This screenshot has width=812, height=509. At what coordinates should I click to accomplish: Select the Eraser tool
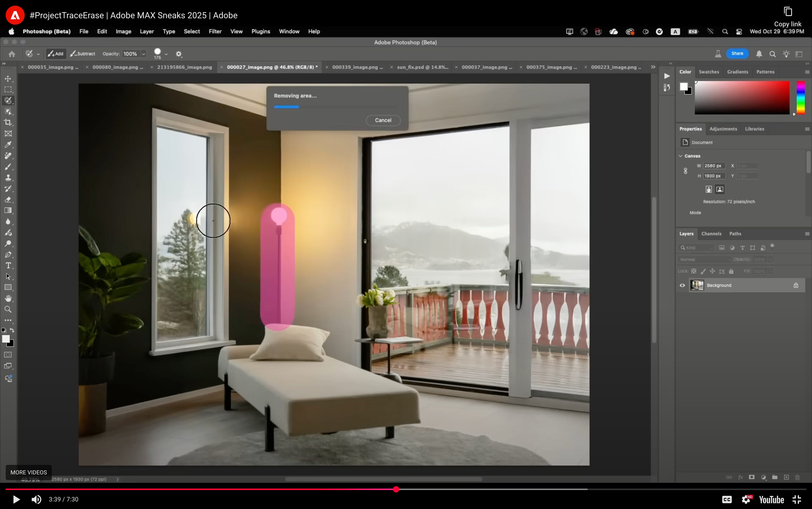(8, 200)
